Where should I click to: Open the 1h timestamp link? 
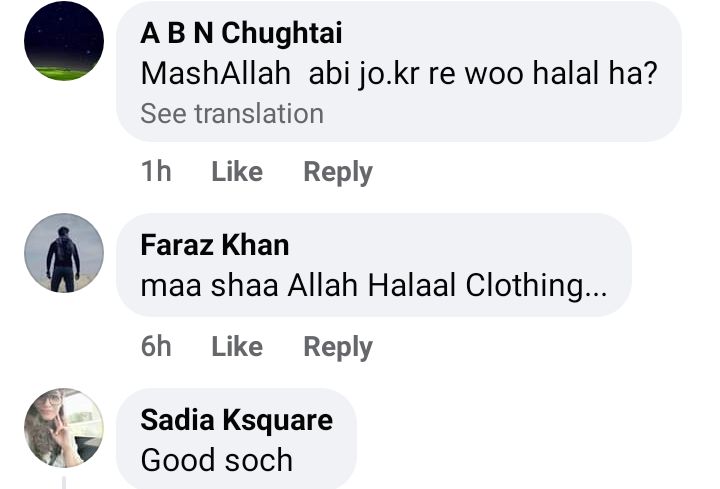[156, 172]
